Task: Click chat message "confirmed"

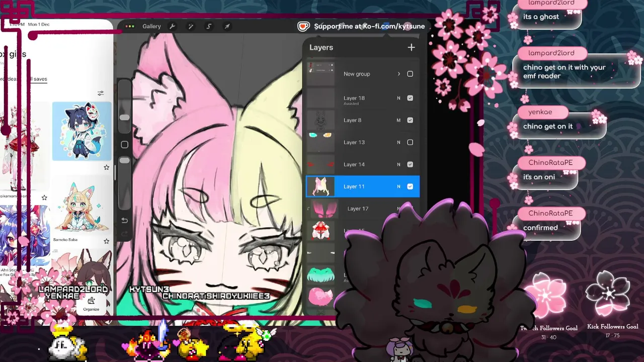Action: (x=540, y=228)
